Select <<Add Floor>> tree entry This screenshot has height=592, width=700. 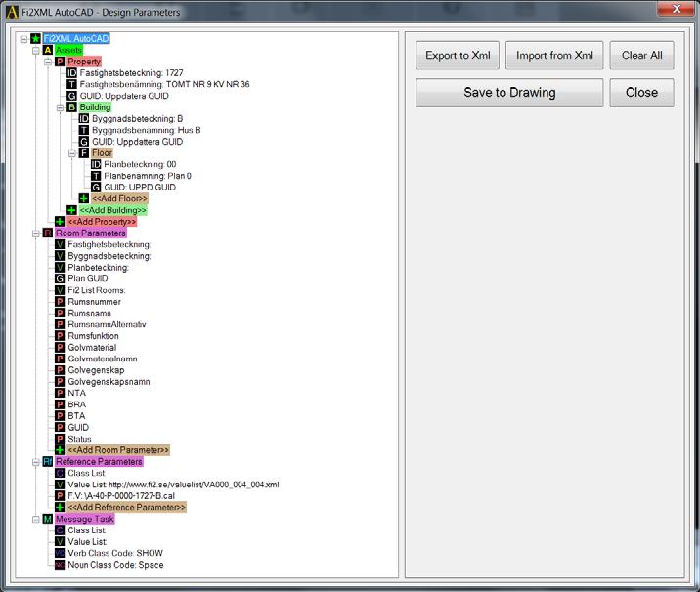(119, 199)
